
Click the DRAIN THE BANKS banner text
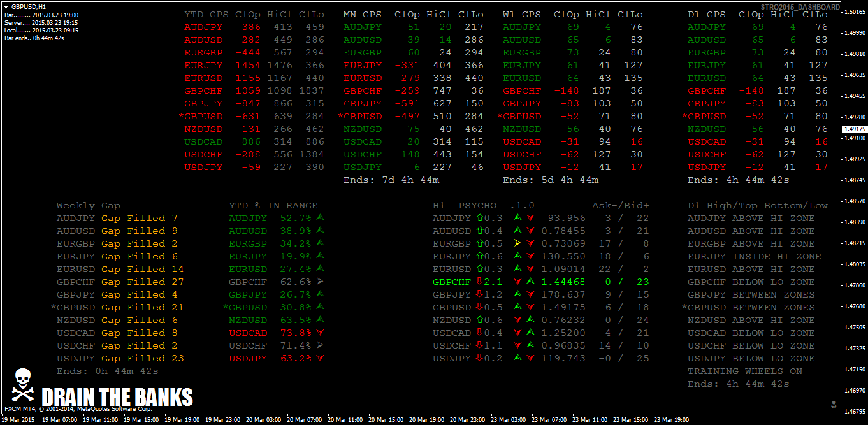pyautogui.click(x=117, y=397)
